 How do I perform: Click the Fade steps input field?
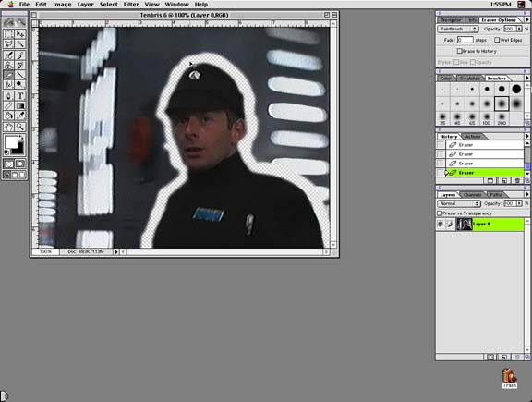point(465,40)
